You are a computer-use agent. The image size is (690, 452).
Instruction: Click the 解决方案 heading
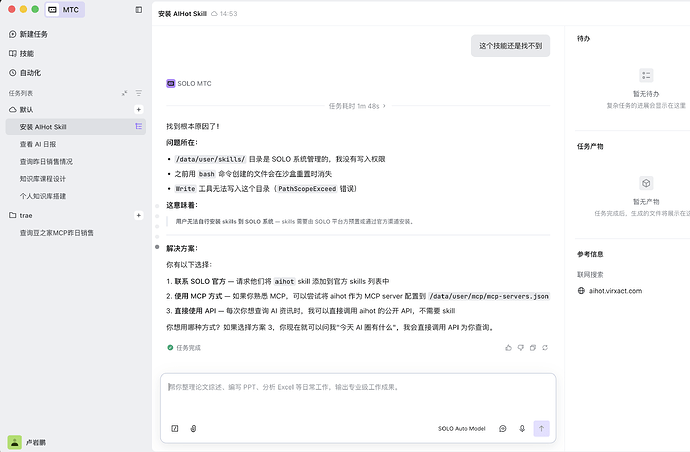tap(182, 249)
